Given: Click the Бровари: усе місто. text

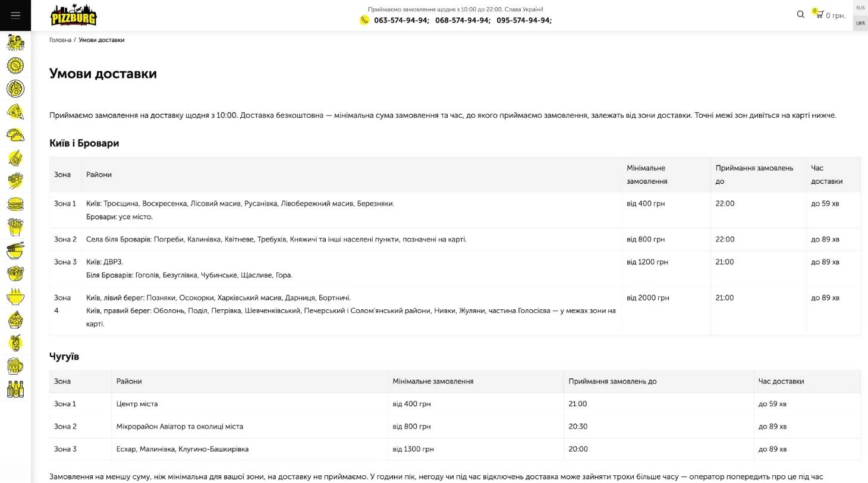Looking at the screenshot, I should tap(119, 217).
